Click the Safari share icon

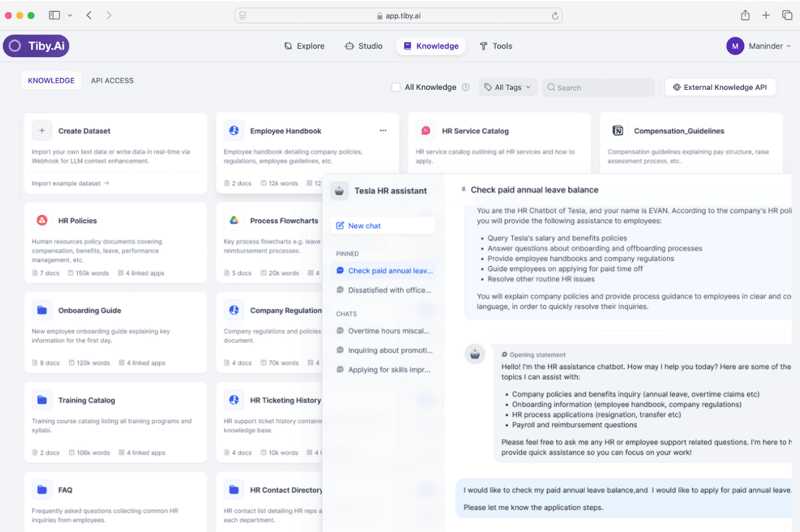click(745, 15)
